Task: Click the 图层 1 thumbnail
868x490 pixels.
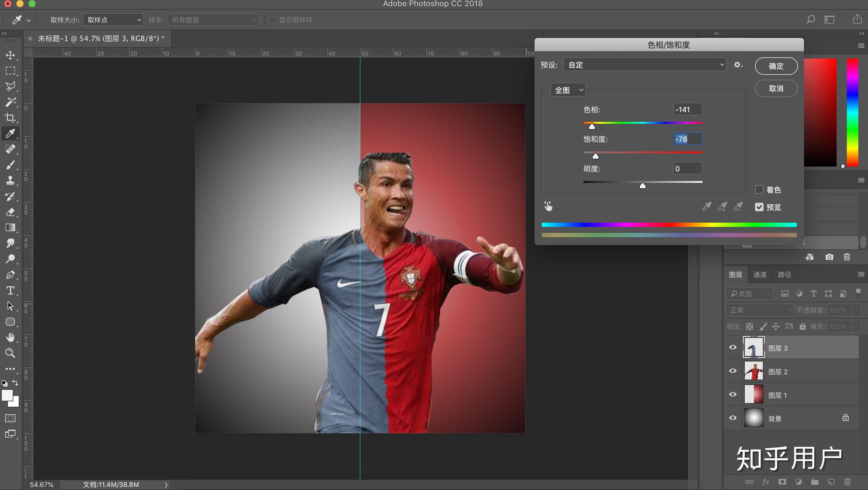Action: pyautogui.click(x=754, y=394)
